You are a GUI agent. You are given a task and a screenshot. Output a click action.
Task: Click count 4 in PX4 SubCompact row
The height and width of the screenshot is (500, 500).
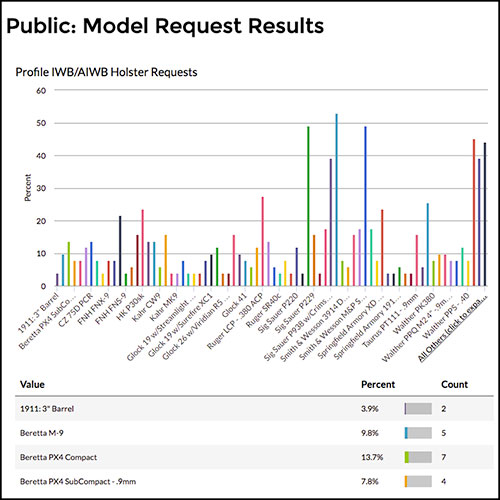tap(444, 481)
